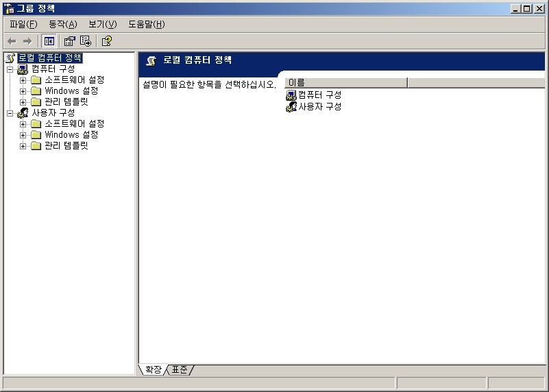Select the 컴퓨터 구성 text in the right list
Viewport: 549px width, 392px height.
(x=319, y=95)
